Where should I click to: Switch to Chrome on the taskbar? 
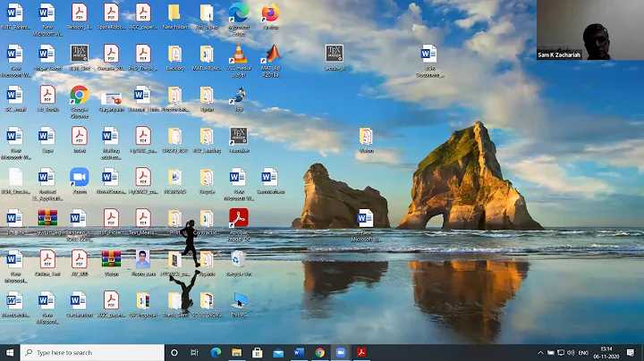tap(320, 353)
